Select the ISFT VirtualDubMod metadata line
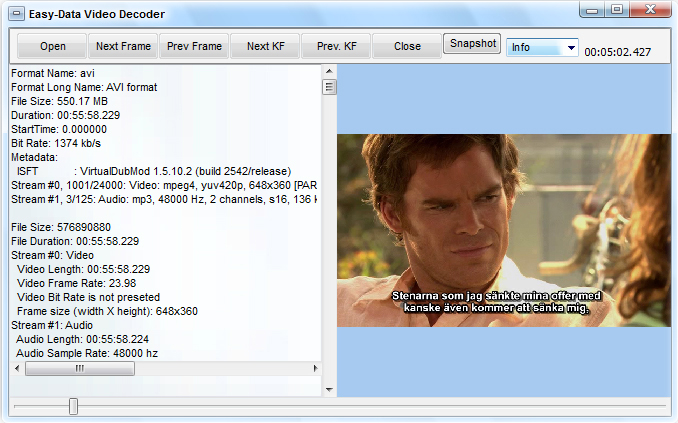The width and height of the screenshot is (678, 423). [x=154, y=171]
